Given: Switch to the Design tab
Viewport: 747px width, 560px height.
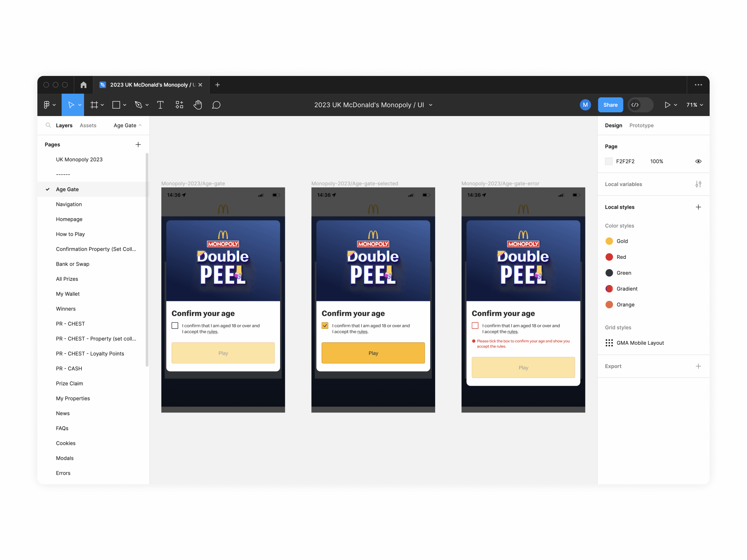Looking at the screenshot, I should pyautogui.click(x=613, y=125).
